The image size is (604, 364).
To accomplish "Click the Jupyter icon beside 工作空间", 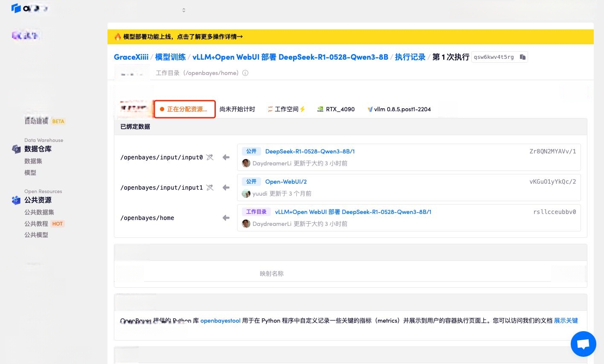I will coord(270,109).
